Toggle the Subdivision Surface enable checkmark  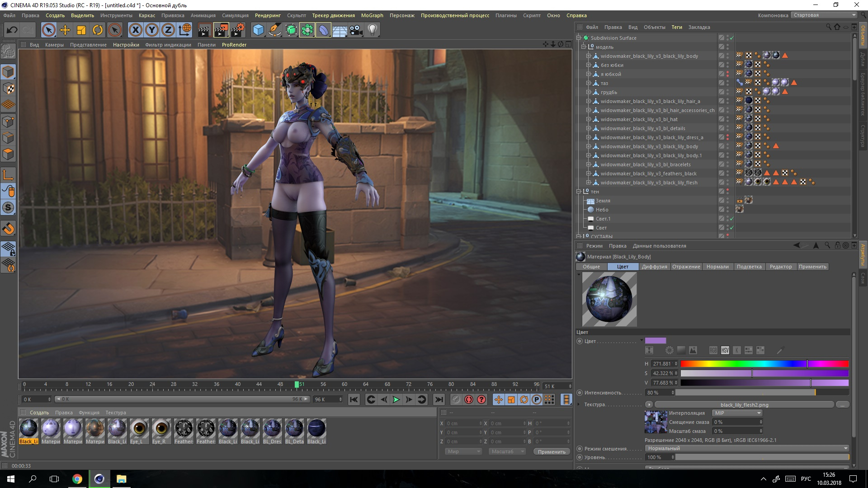coord(732,38)
